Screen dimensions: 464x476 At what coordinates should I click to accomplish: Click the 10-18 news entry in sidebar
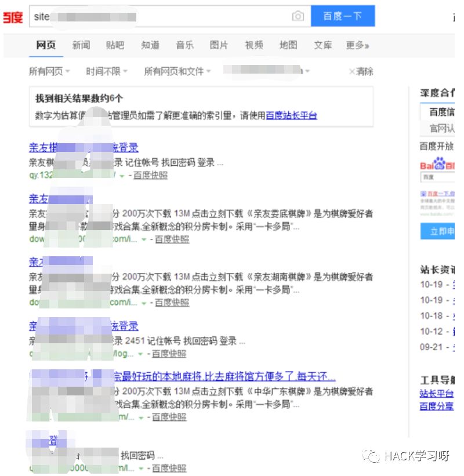coord(437,316)
